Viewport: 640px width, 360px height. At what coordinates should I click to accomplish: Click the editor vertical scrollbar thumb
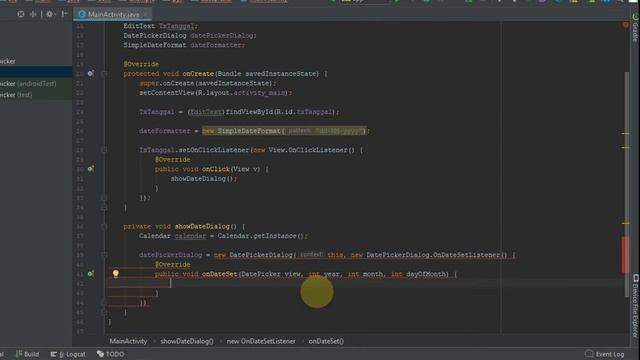click(627, 184)
